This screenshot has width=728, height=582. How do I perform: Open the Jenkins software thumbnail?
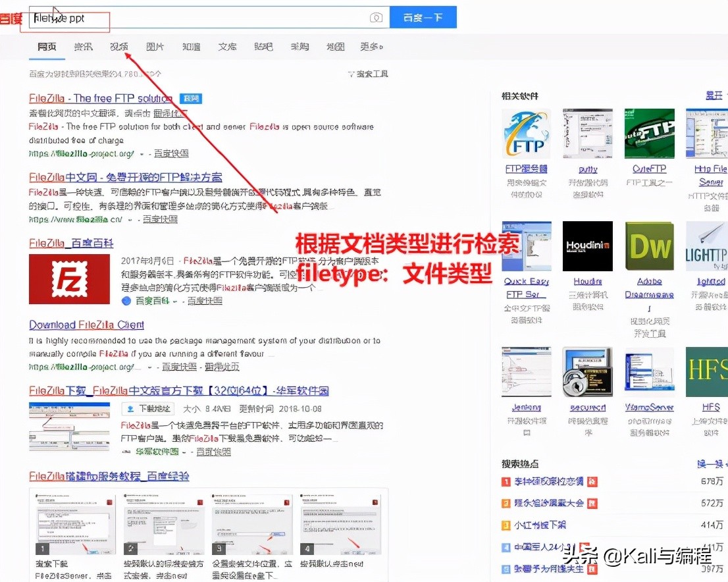point(527,371)
